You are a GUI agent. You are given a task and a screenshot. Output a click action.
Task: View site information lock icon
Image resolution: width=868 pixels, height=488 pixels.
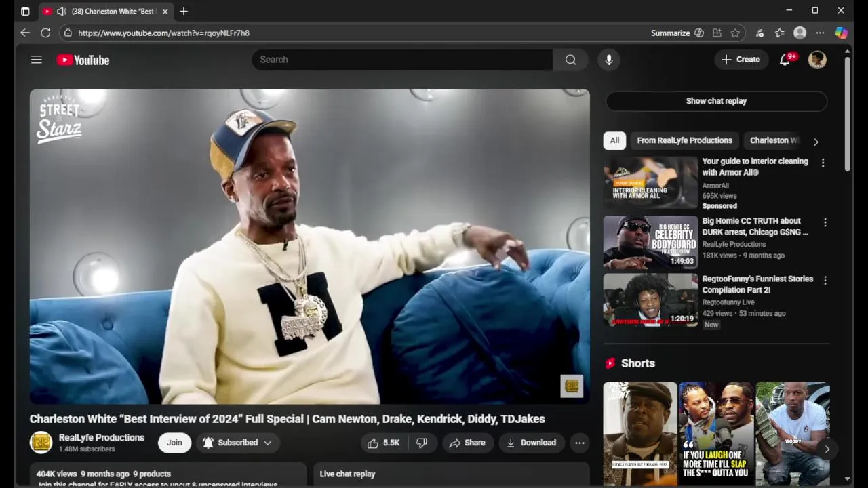[68, 33]
